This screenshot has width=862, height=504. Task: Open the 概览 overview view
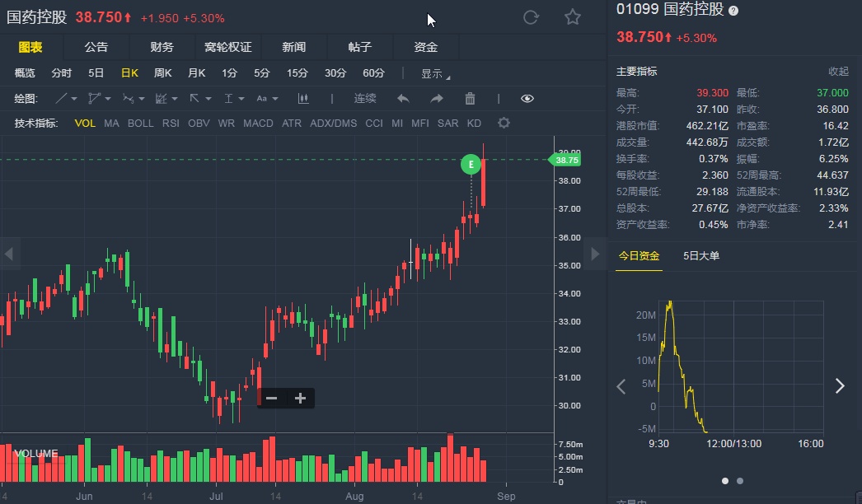pyautogui.click(x=24, y=73)
